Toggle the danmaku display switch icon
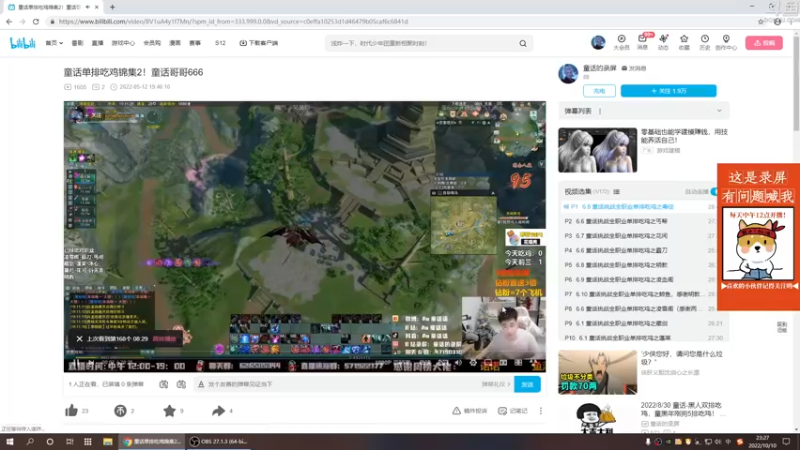The width and height of the screenshot is (800, 450). [x=163, y=384]
